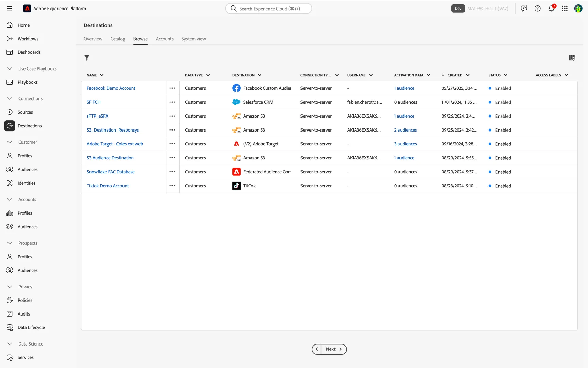
Task: Open the user profile avatar
Action: [x=578, y=9]
